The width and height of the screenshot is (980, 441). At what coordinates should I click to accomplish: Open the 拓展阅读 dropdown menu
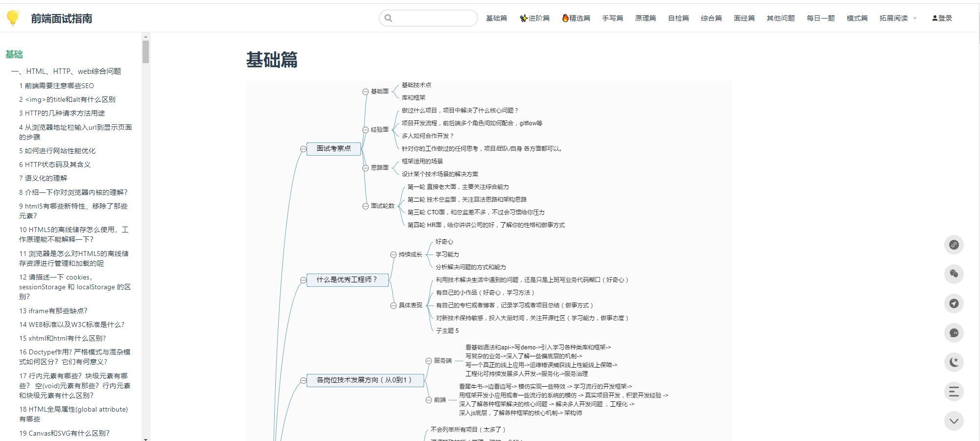pos(898,18)
